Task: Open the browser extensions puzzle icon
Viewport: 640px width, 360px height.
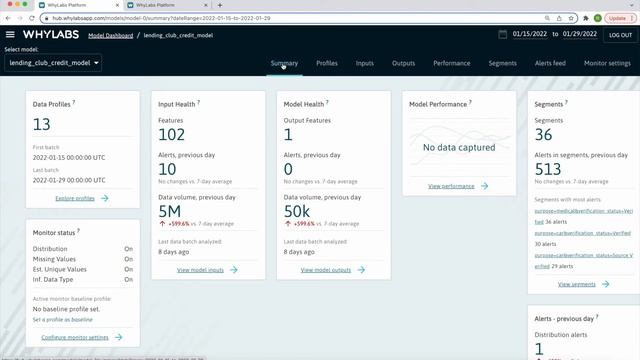Action: coord(586,18)
